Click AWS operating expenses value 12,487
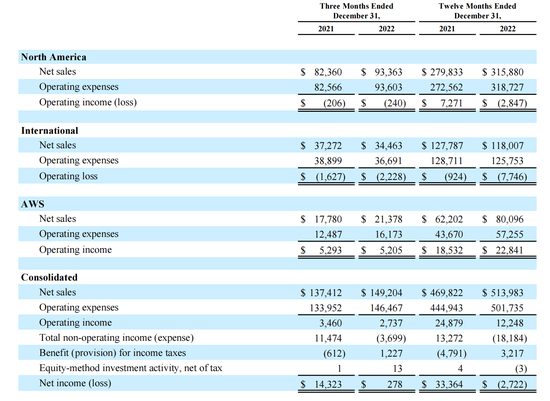 (x=328, y=234)
